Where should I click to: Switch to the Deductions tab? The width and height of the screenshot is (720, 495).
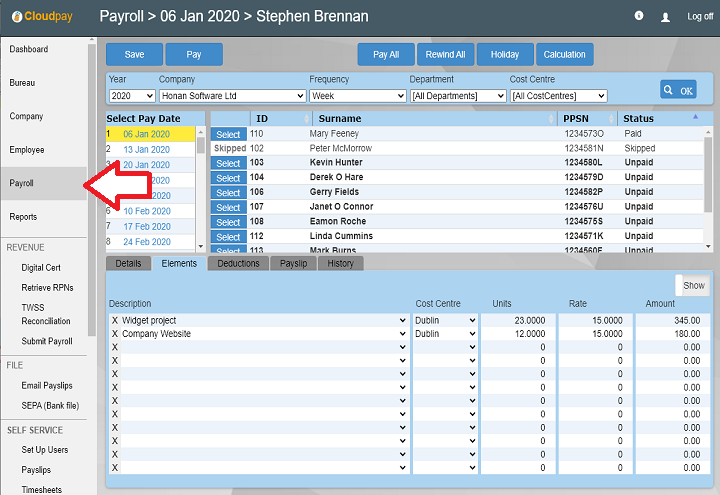pos(238,263)
